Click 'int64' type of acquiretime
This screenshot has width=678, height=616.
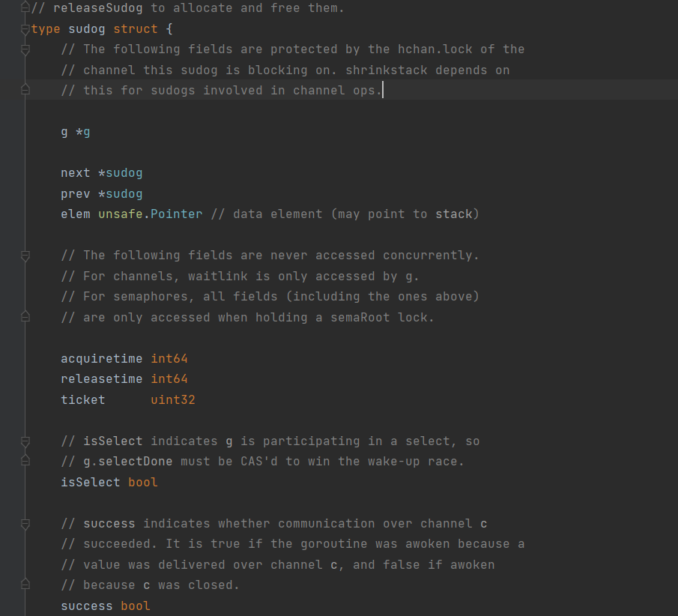click(x=169, y=359)
